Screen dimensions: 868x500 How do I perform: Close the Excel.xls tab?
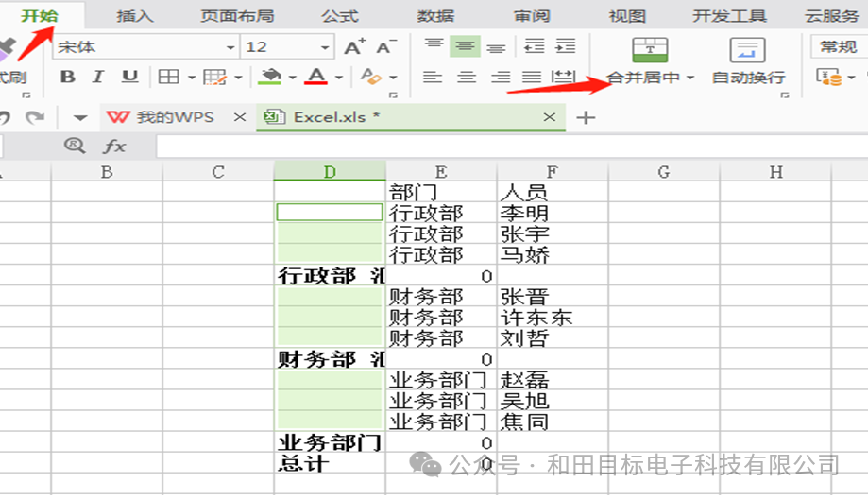click(x=549, y=117)
